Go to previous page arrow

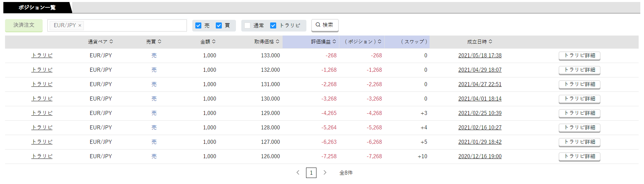pos(298,173)
